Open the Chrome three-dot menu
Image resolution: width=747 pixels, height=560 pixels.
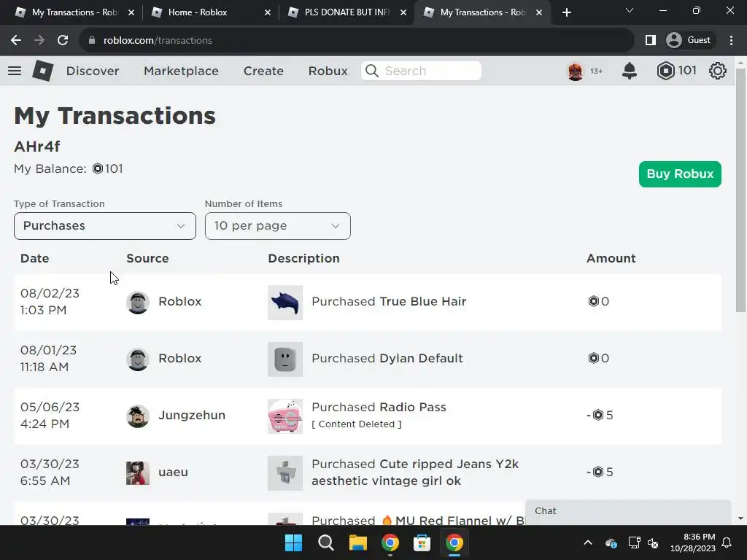tap(731, 40)
